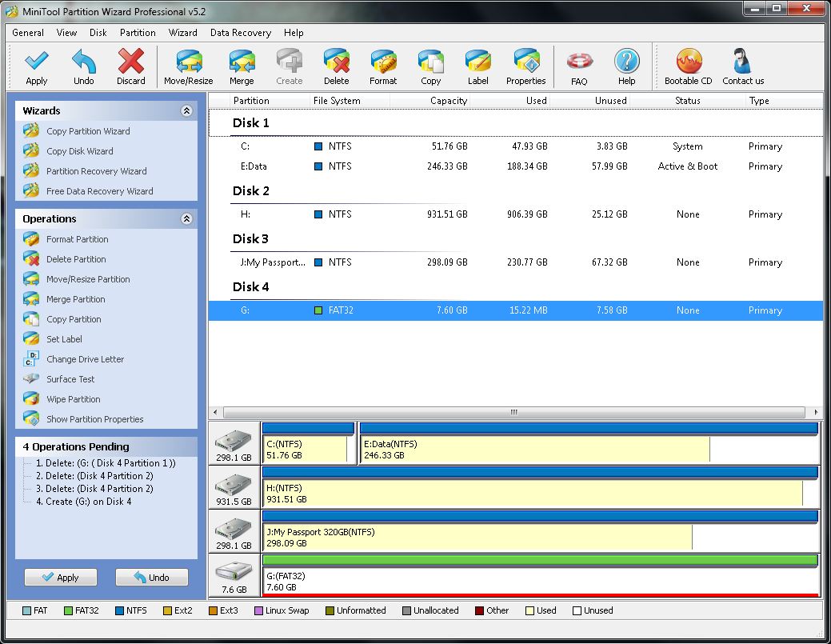Select the G: FAT32 partition row

click(516, 310)
